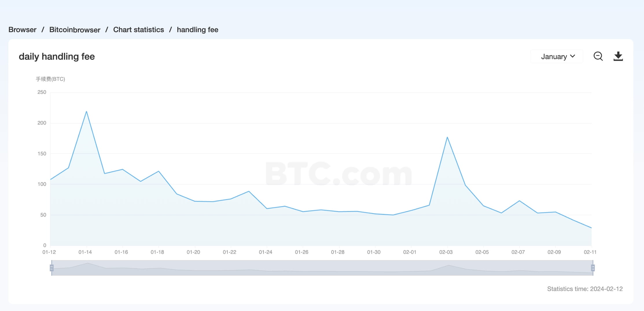Image resolution: width=644 pixels, height=311 pixels.
Task: Click the 02-05 x-axis date label
Action: point(482,252)
